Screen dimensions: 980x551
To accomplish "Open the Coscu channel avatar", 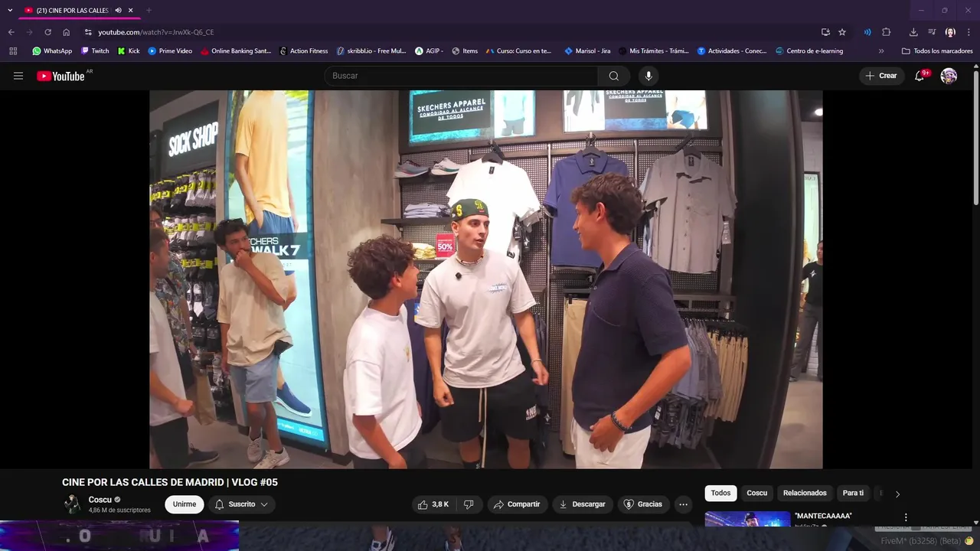I will [x=72, y=504].
